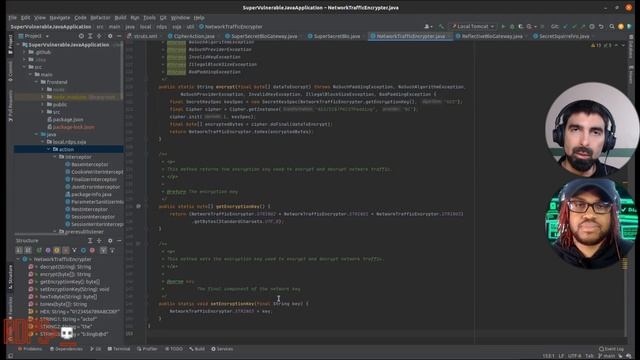
Task: Click Collapse All icon in Project panel header
Action: click(99, 36)
